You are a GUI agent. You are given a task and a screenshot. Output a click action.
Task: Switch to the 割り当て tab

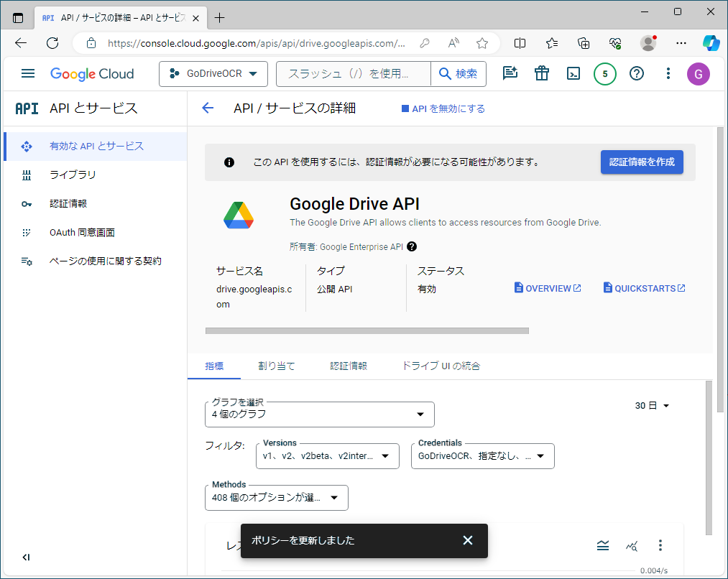click(276, 366)
